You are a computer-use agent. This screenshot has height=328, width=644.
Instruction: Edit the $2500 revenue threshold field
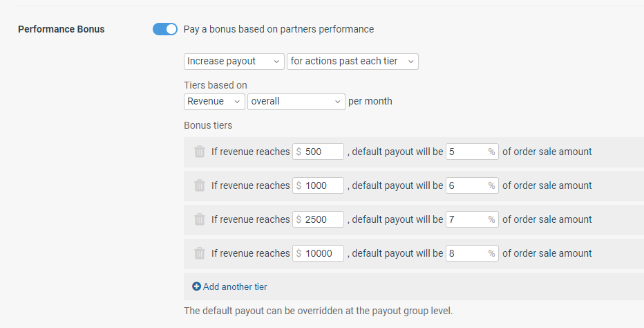(x=319, y=219)
